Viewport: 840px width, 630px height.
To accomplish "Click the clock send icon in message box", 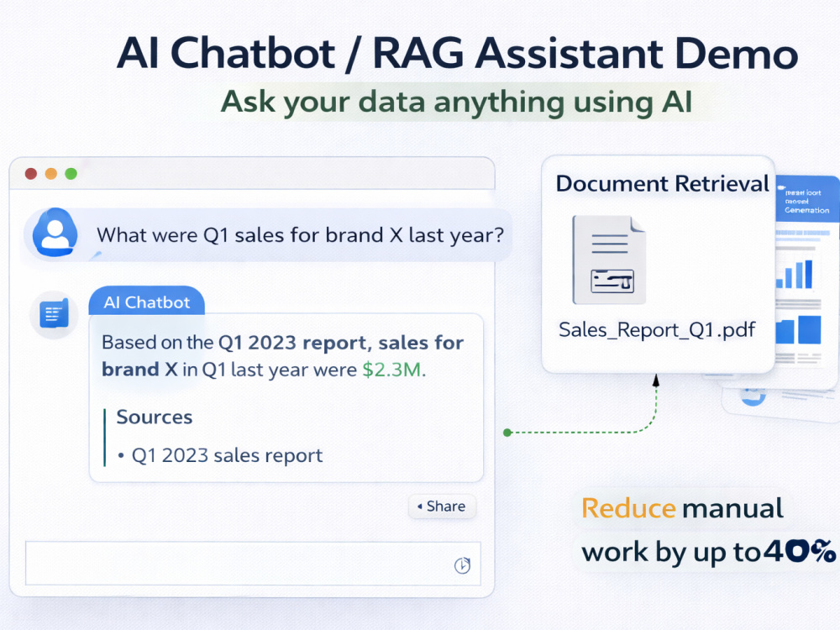I will click(x=462, y=565).
